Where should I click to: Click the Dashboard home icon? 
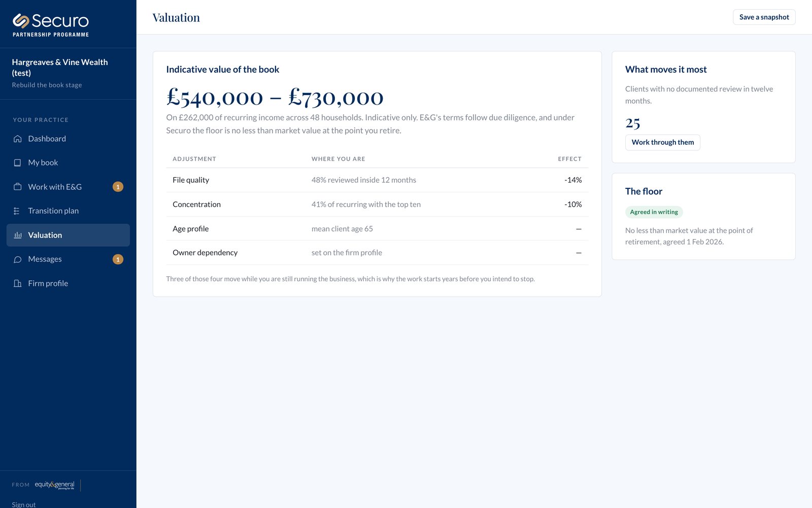(x=17, y=139)
